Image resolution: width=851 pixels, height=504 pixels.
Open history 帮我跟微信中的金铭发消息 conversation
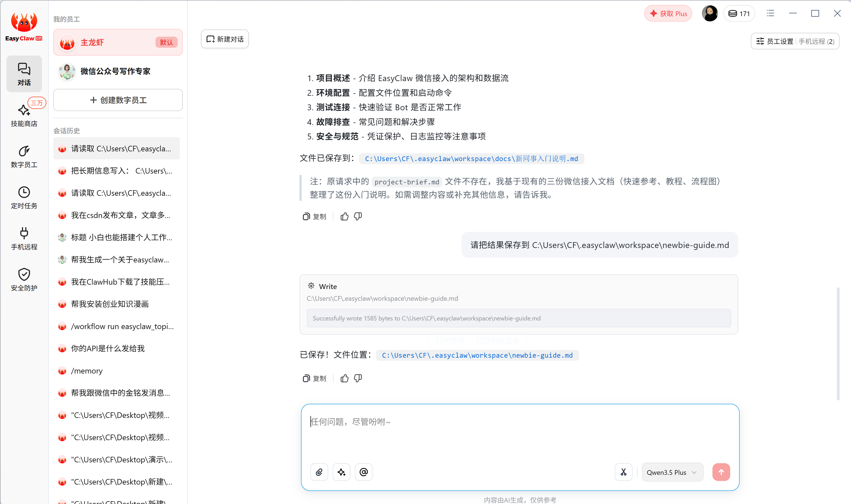click(x=117, y=393)
